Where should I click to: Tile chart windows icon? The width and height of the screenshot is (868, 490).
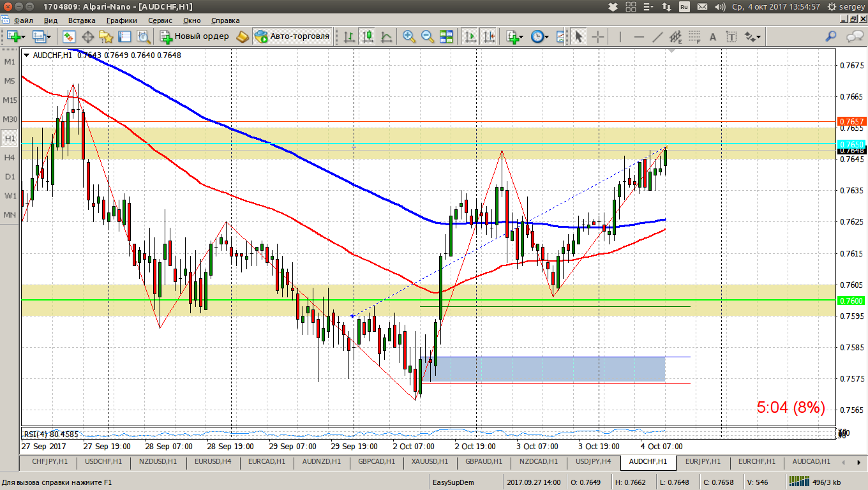tap(446, 36)
